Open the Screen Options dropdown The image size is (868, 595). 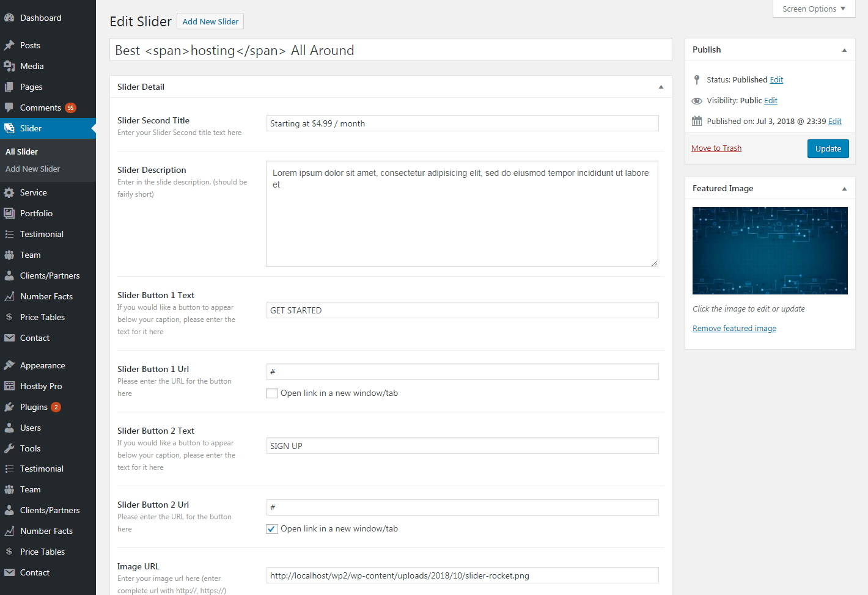click(814, 9)
